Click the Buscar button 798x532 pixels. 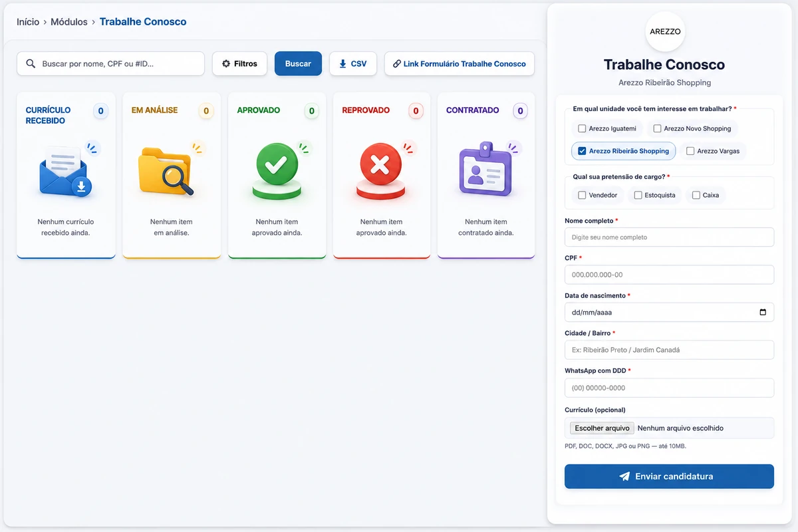298,64
